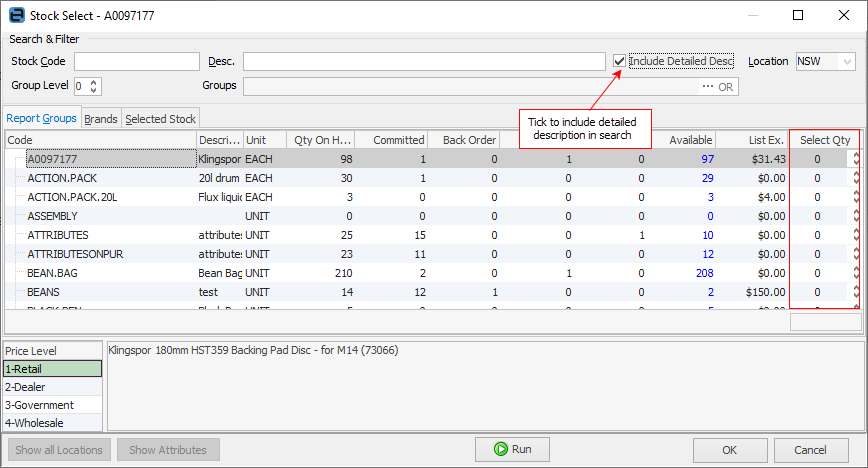Click the app icon in title bar
The width and height of the screenshot is (868, 468).
(x=15, y=15)
